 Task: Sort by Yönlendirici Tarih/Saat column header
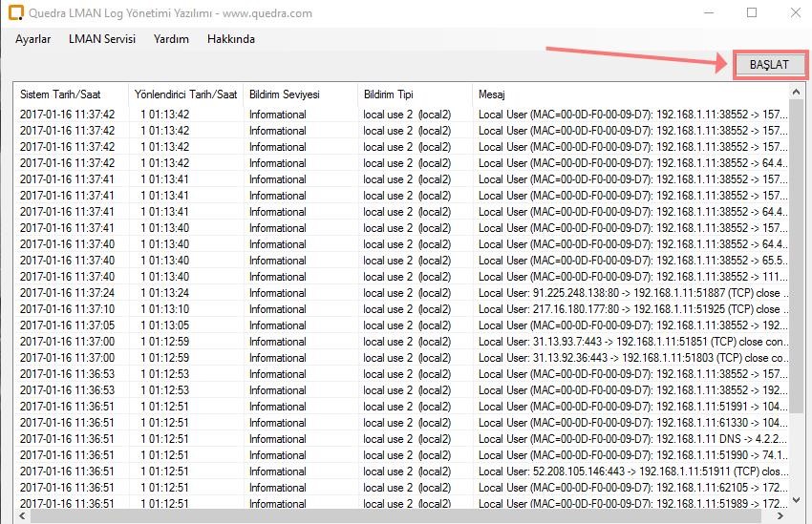(185, 94)
